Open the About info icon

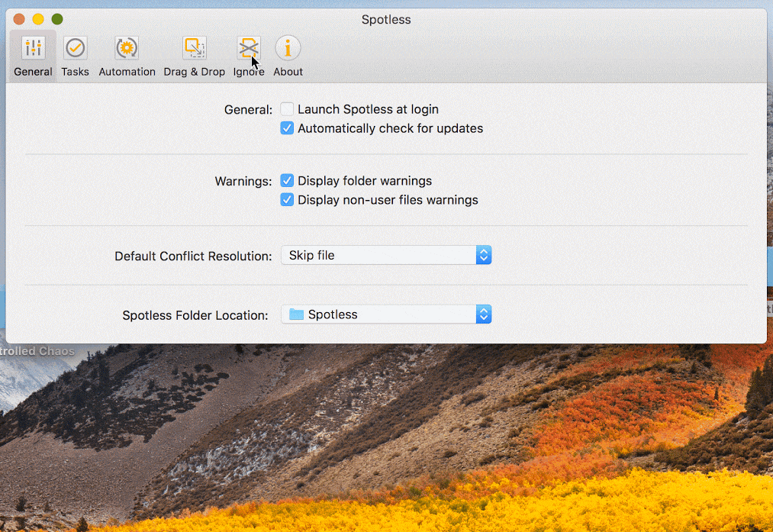(x=288, y=48)
